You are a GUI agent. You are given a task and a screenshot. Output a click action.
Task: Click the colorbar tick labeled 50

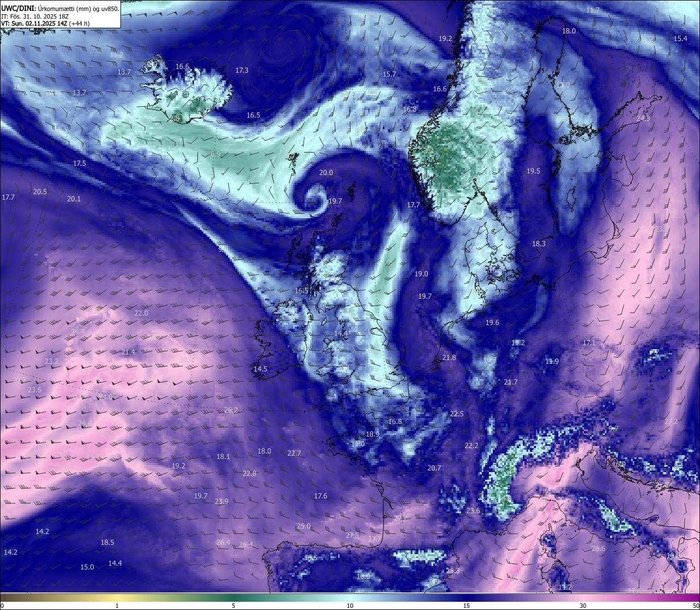click(696, 605)
